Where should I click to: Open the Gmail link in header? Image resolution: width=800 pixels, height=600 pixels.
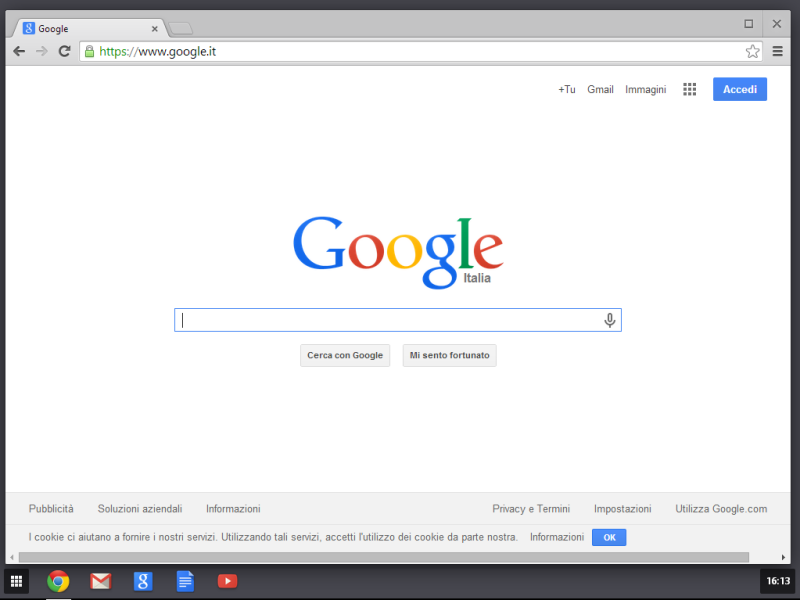600,89
